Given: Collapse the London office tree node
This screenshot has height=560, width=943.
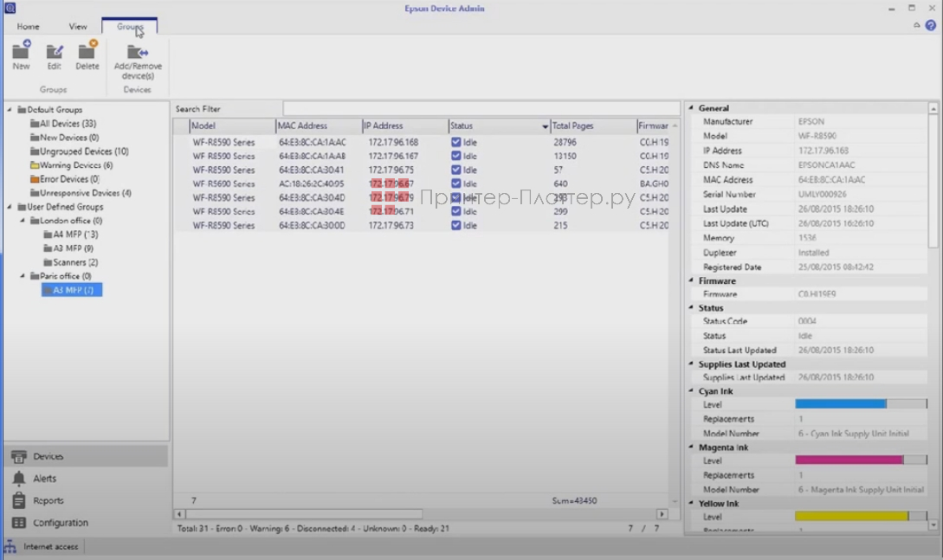Looking at the screenshot, I should point(23,221).
